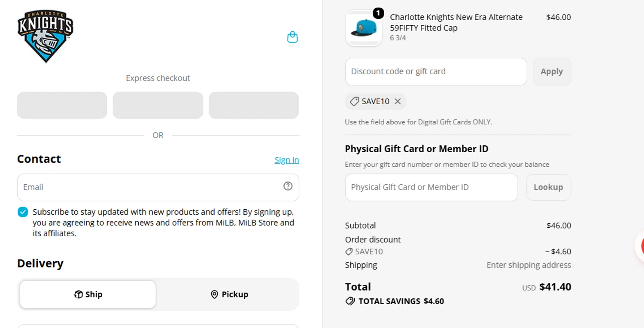Click the Charlotte Knights logo
This screenshot has width=644, height=328.
[x=46, y=36]
